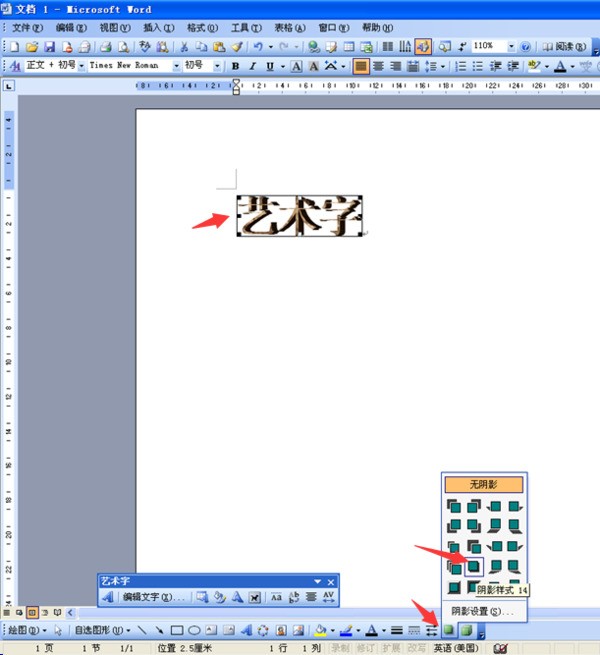Toggle Bold formatting
Image resolution: width=600 pixels, height=655 pixels.
click(x=235, y=66)
